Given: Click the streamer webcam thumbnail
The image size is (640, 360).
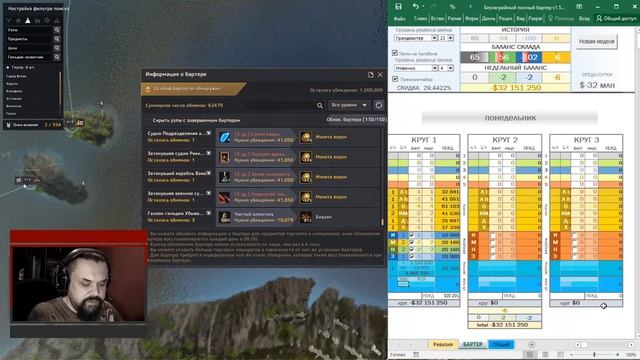Looking at the screenshot, I should (78, 283).
